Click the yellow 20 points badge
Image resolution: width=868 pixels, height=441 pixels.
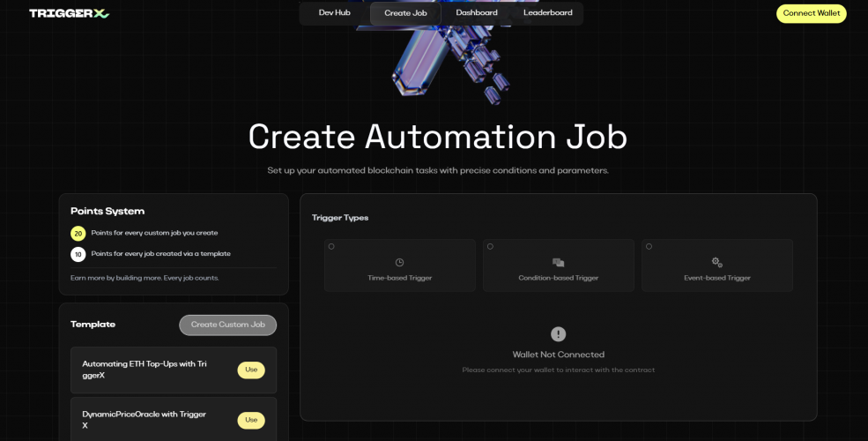(78, 233)
